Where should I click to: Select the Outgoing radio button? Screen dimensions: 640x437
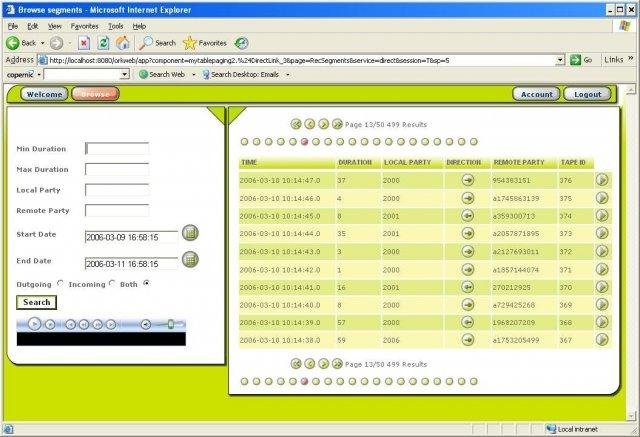(x=60, y=283)
